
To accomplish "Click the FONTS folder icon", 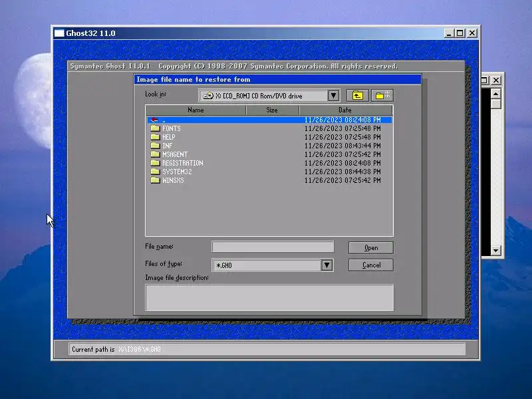I will tap(155, 128).
